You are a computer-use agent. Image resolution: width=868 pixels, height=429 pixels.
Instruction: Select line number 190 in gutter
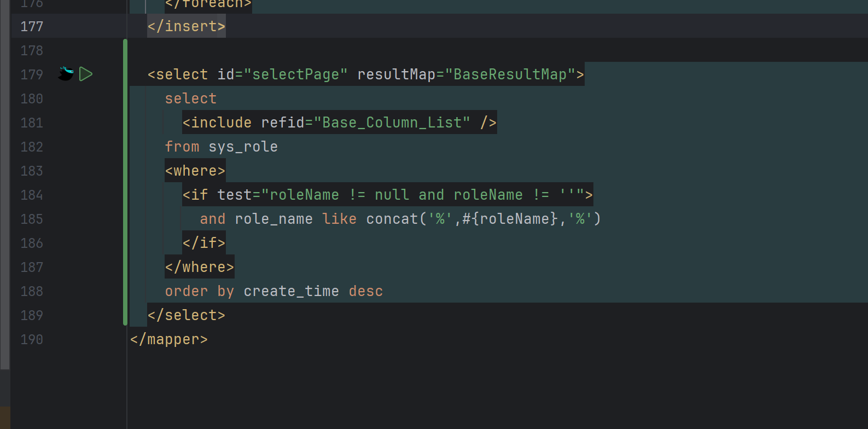tap(32, 339)
